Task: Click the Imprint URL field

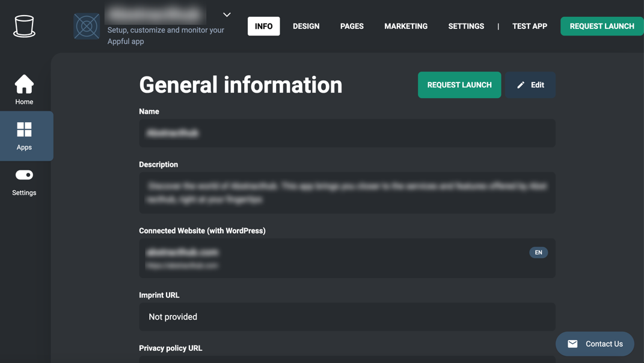Action: coord(347,317)
